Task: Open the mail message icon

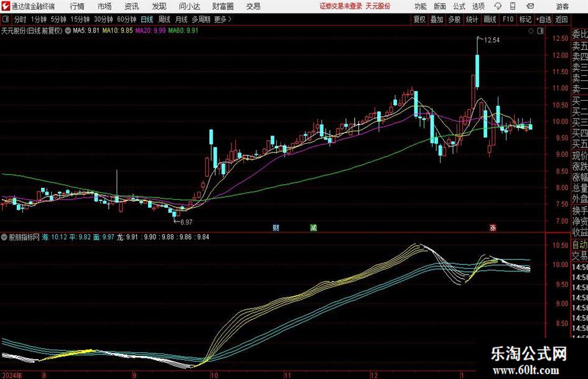Action: click(530, 6)
